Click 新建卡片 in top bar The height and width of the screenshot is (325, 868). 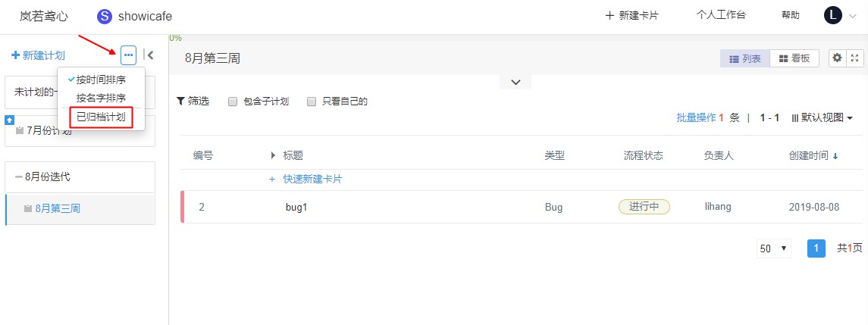(x=631, y=15)
